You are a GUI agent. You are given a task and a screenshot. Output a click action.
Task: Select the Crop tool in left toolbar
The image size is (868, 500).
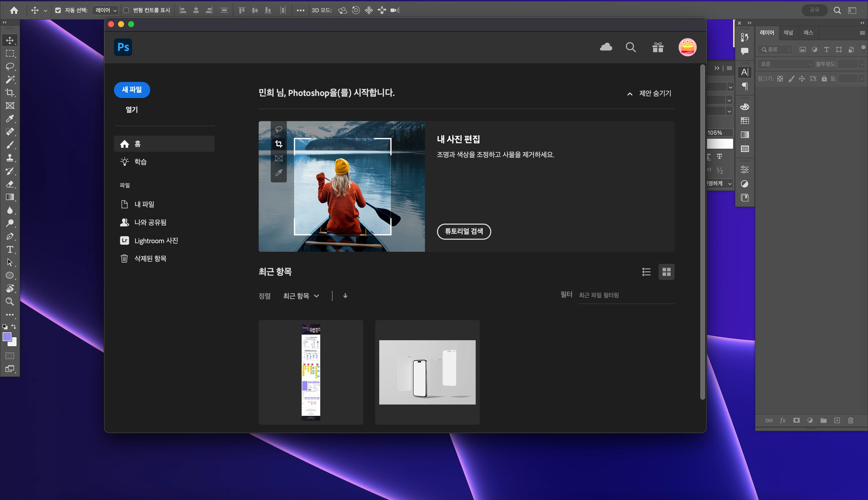point(10,93)
